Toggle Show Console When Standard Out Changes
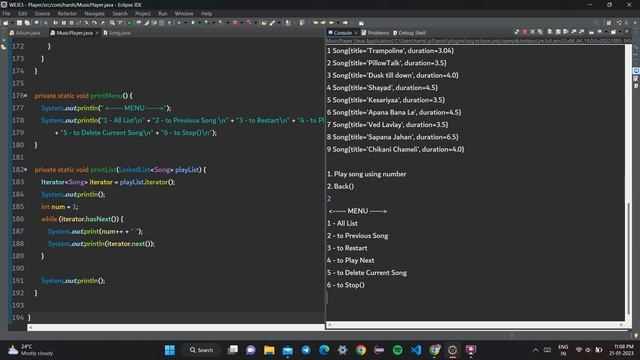The image size is (640, 360). [x=573, y=31]
